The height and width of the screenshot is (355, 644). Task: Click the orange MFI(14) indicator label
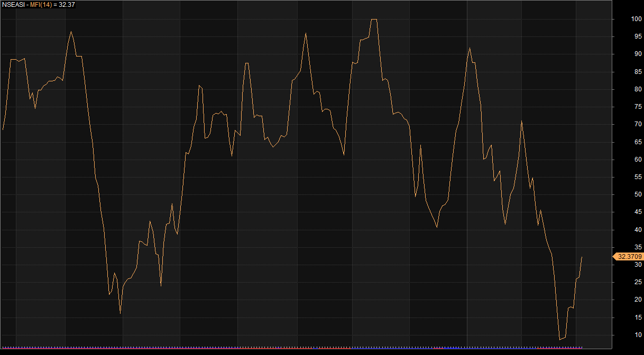pos(41,4)
